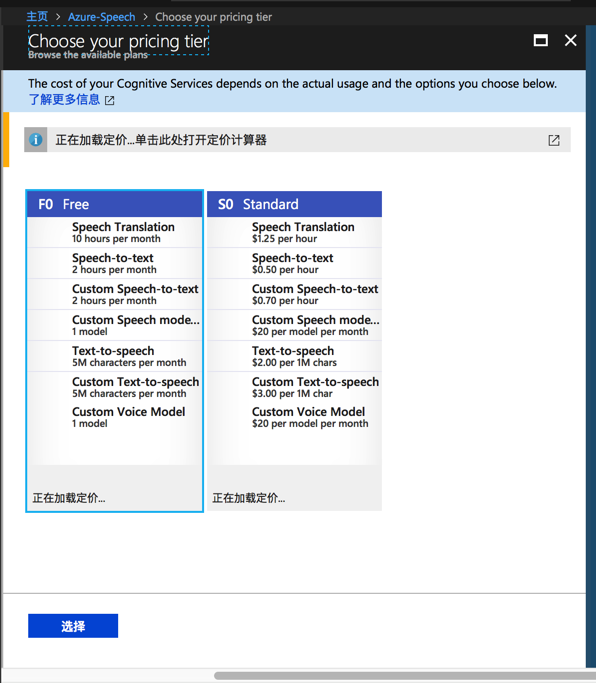Click the horizontal scrollbar at bottom
This screenshot has height=683, width=596.
405,676
